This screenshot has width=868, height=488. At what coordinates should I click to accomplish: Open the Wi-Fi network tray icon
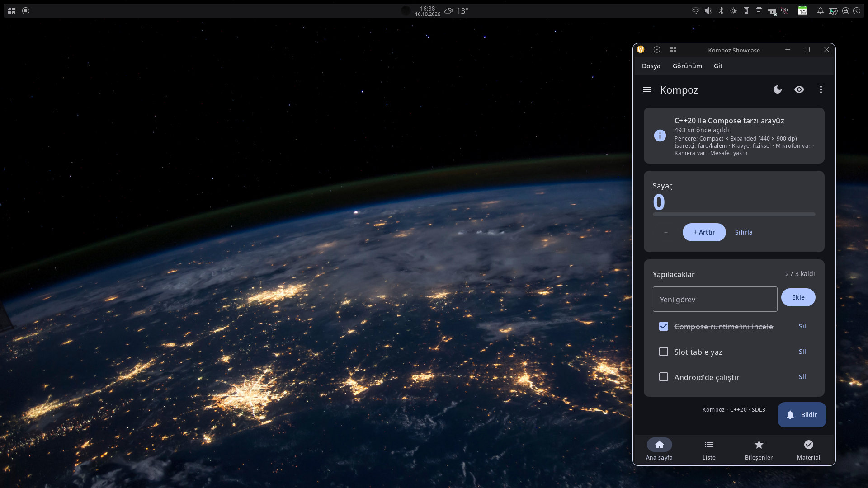click(x=696, y=11)
